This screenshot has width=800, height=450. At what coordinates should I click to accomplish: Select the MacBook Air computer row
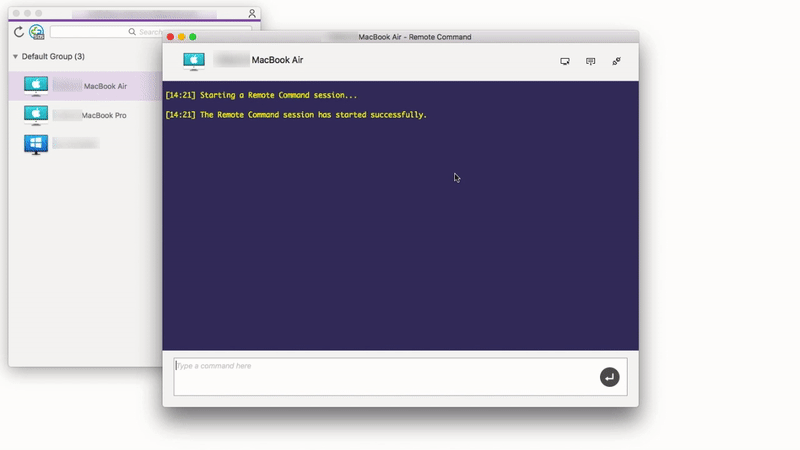(85, 86)
